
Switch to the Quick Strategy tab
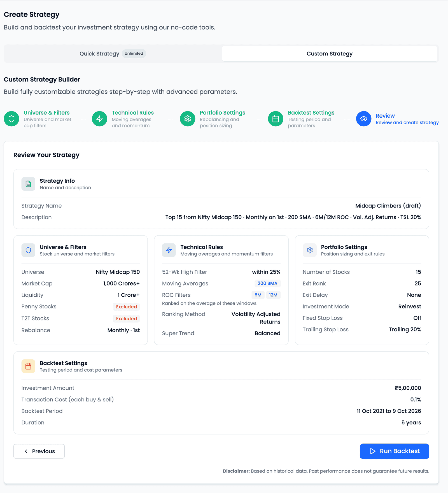point(113,54)
